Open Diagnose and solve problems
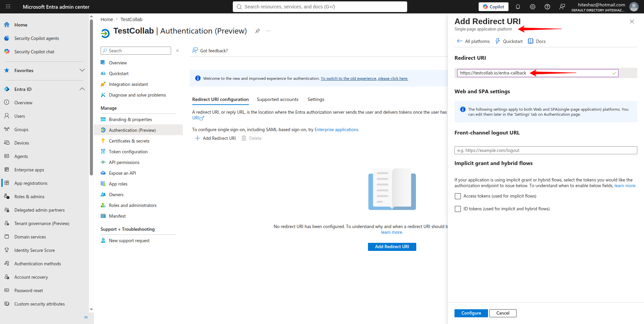The width and height of the screenshot is (644, 324). click(x=138, y=95)
